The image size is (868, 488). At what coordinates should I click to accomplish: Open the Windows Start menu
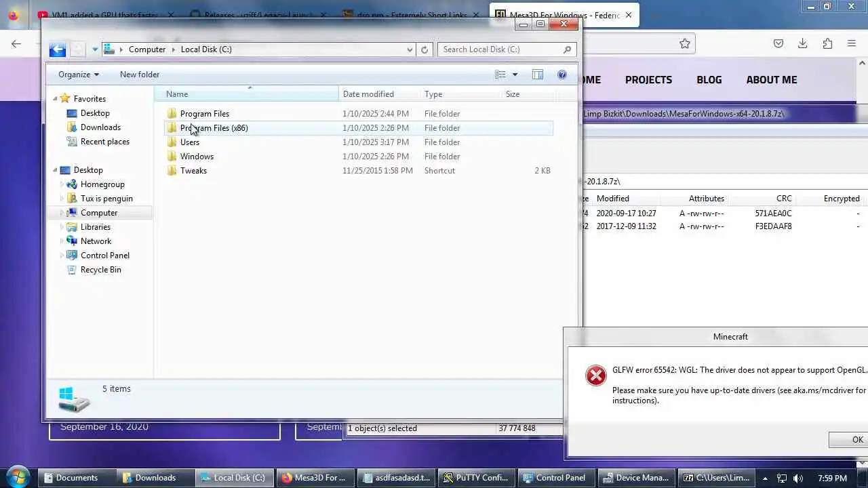click(x=18, y=477)
